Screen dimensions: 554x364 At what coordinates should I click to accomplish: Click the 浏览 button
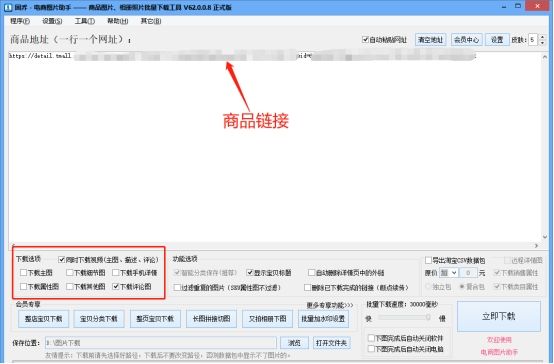(x=295, y=343)
